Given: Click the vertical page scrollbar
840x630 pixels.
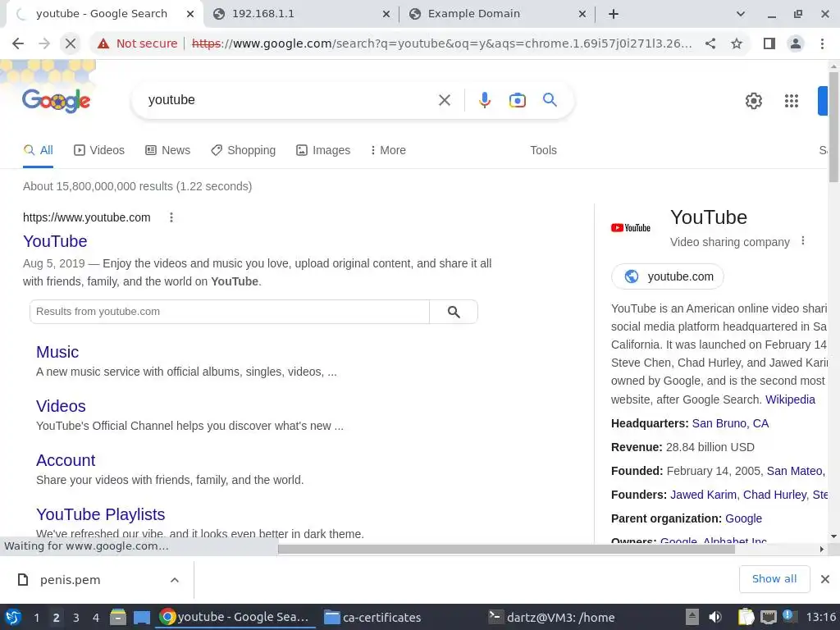Looking at the screenshot, I should tap(833, 127).
